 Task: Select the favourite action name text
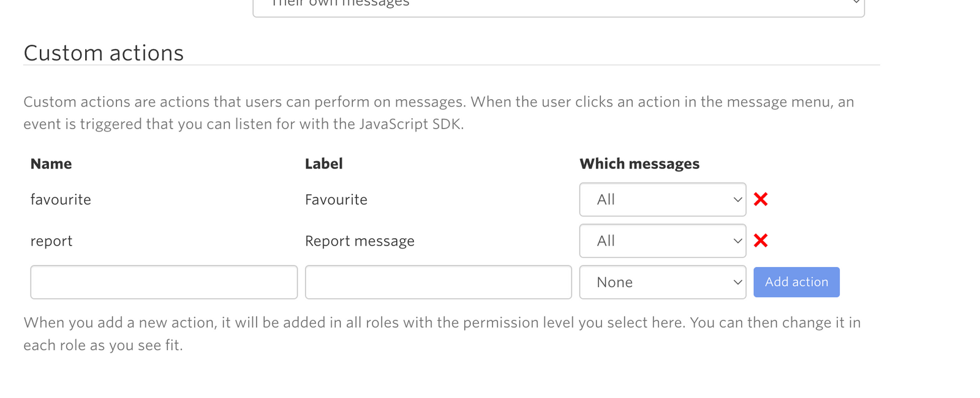60,199
